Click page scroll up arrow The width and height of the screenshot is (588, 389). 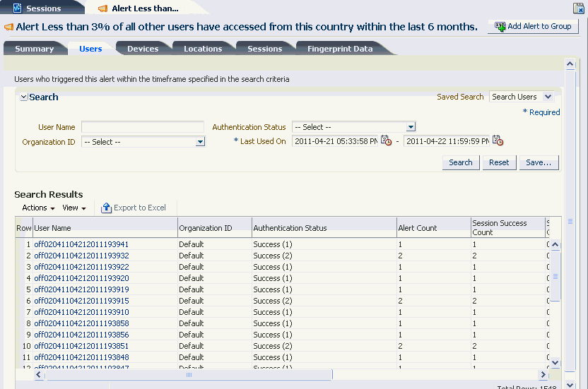click(x=570, y=64)
